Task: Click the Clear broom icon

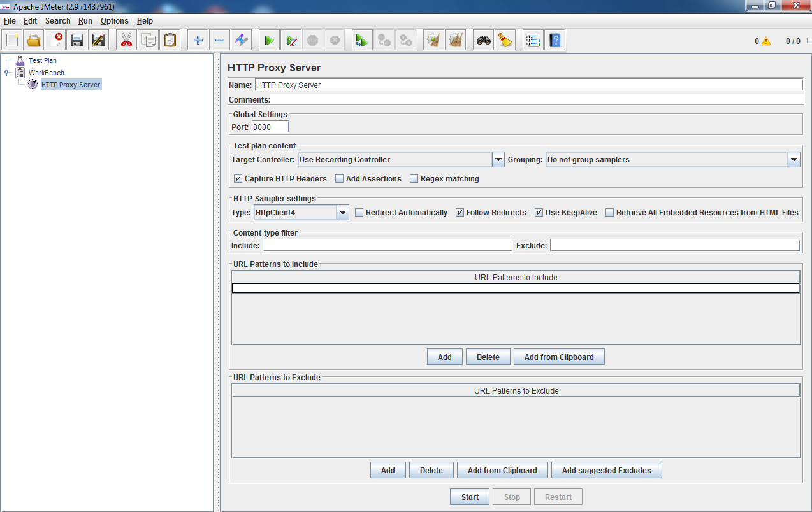Action: click(x=434, y=41)
